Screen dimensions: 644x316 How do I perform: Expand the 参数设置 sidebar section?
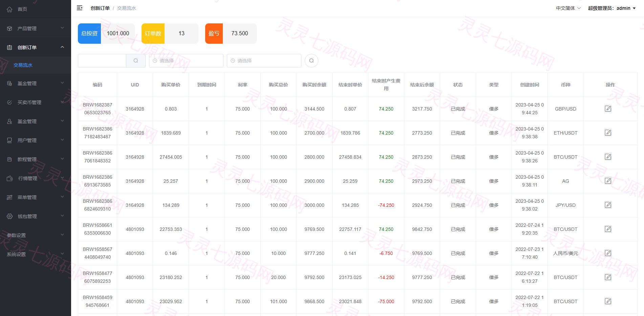pos(36,235)
